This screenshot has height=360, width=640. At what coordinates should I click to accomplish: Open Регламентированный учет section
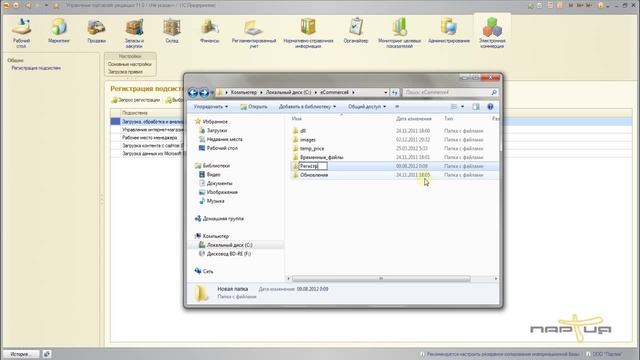point(254,33)
